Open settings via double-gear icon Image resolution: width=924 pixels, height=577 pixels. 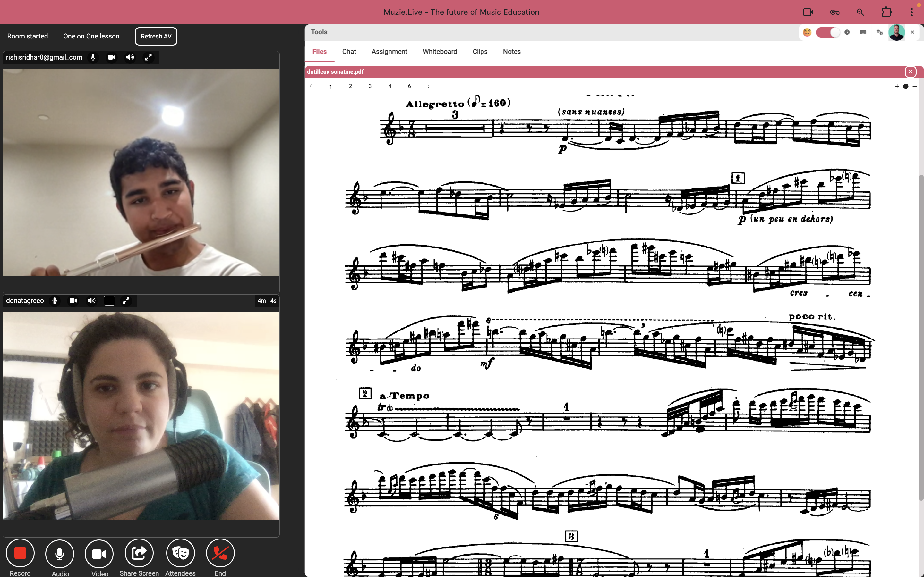[879, 32]
